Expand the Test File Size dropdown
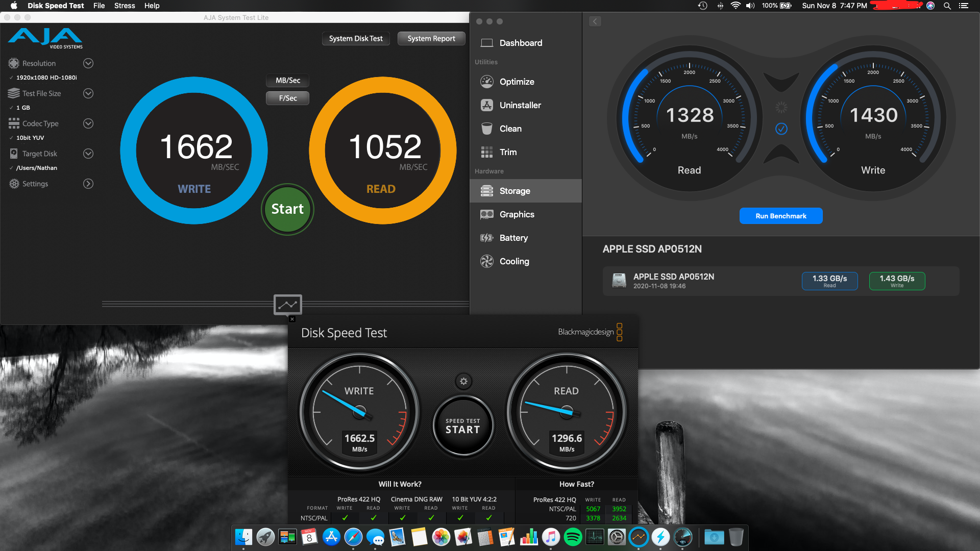The image size is (980, 551). [x=88, y=93]
